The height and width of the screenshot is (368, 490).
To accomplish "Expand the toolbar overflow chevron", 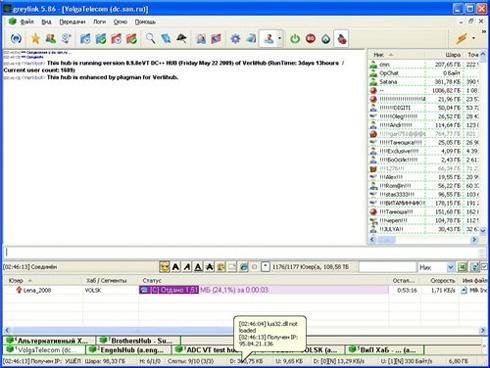I will click(483, 32).
